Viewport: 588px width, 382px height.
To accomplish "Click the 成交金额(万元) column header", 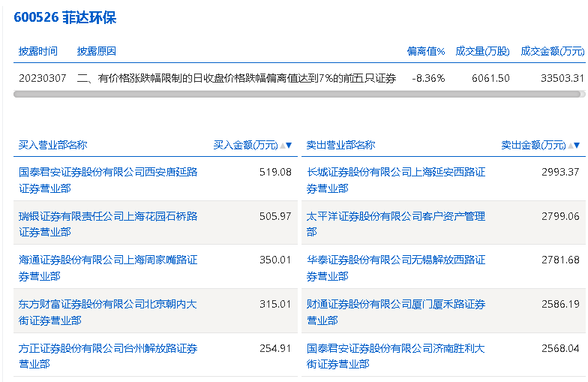I will click(552, 51).
